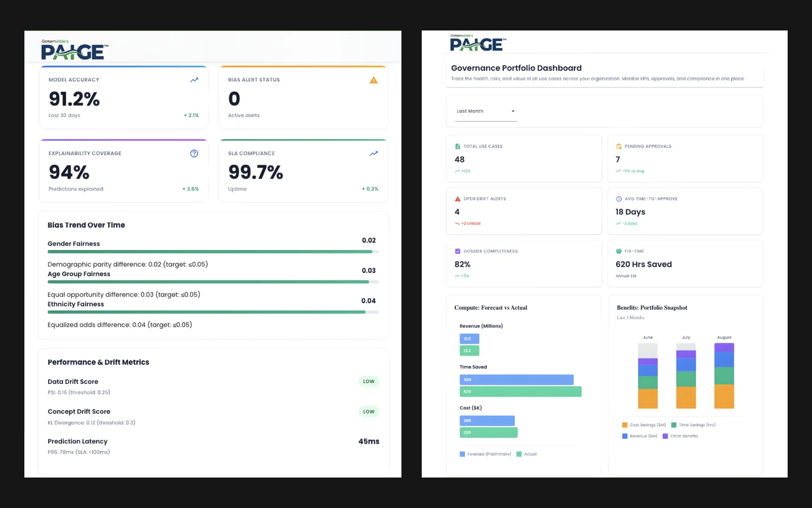This screenshot has width=812, height=508.
Task: Click the Bias Alert warning triangle icon
Action: point(374,80)
